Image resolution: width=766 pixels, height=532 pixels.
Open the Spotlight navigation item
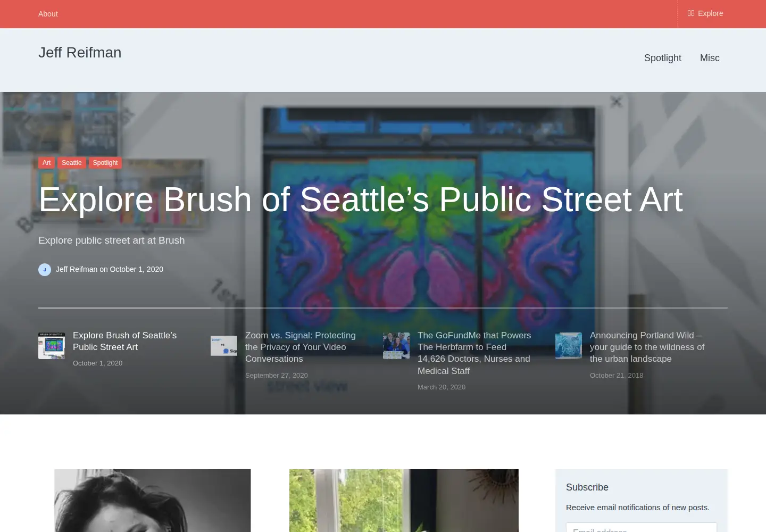click(x=662, y=58)
